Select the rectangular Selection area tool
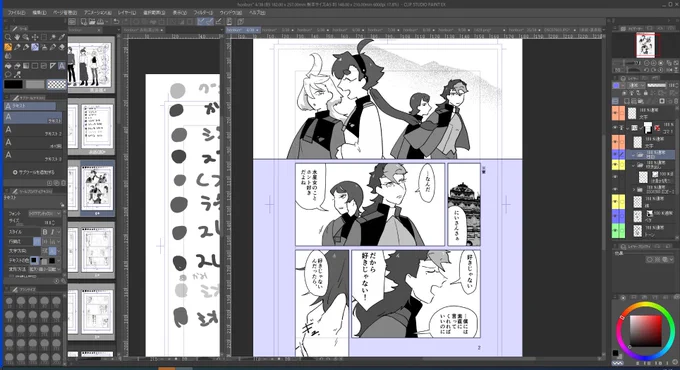680x370 pixels. click(x=44, y=37)
